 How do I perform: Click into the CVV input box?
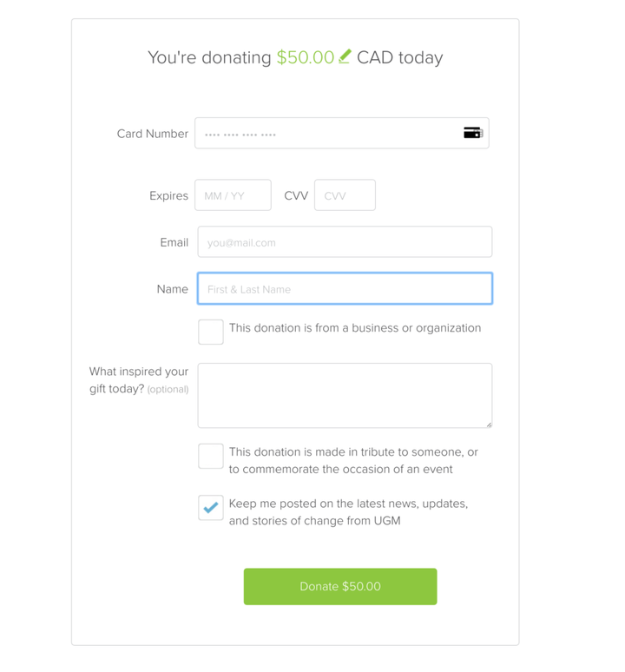[345, 195]
